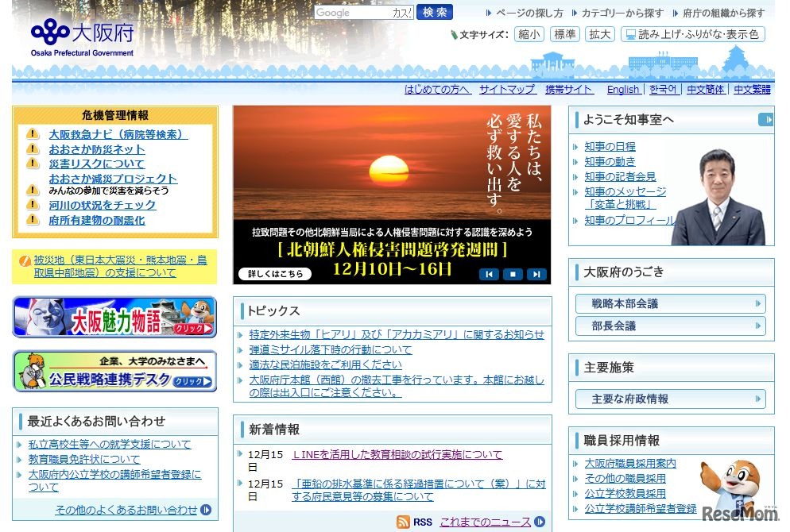790x532 pixels.
Task: Click 詳しくはこちら button on banner
Action: tap(275, 274)
